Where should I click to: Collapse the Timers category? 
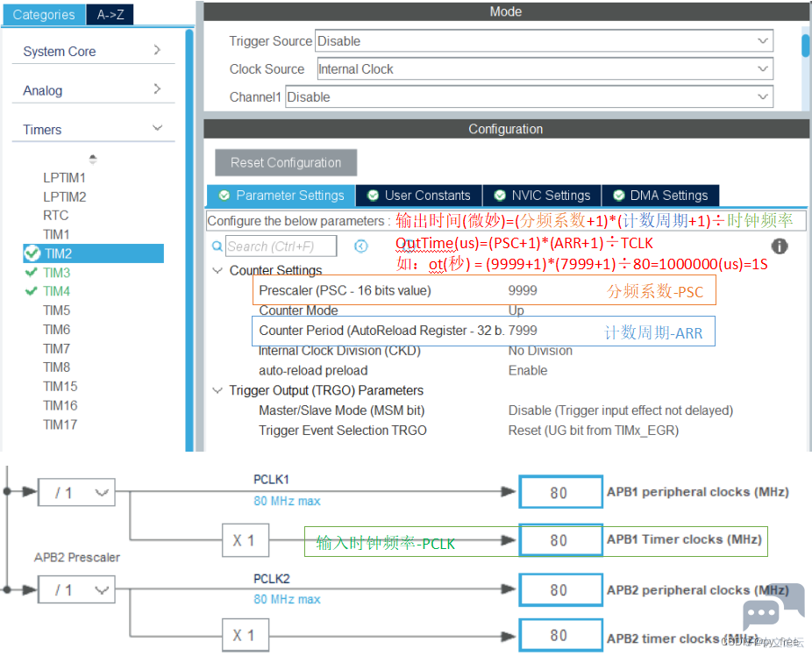(x=157, y=129)
